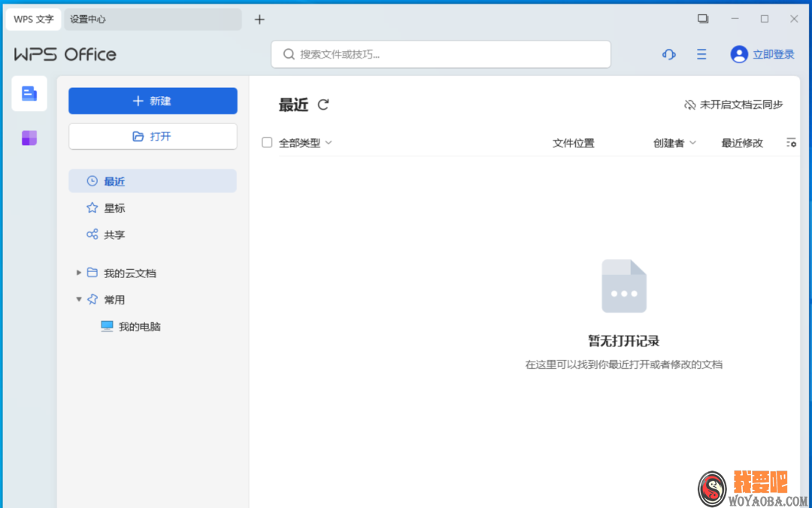This screenshot has height=508, width=812.
Task: Open the 文档 (Documents) sidebar icon
Action: pyautogui.click(x=29, y=93)
